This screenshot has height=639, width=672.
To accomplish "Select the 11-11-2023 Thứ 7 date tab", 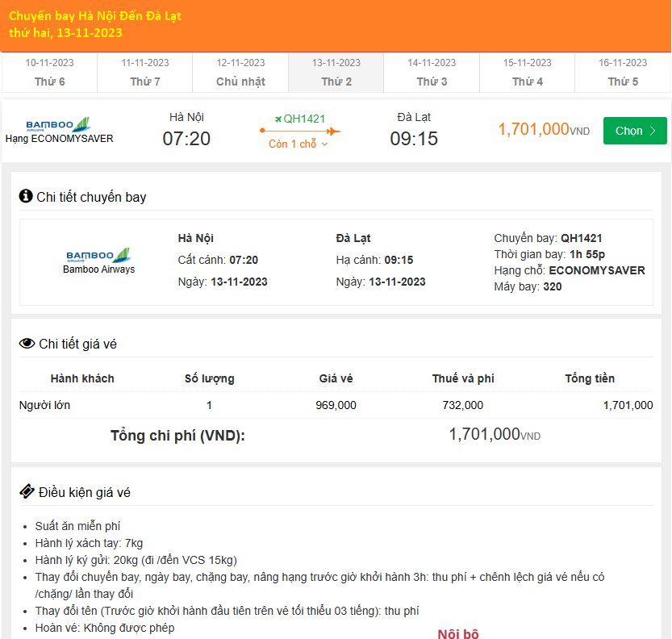I will (x=145, y=73).
